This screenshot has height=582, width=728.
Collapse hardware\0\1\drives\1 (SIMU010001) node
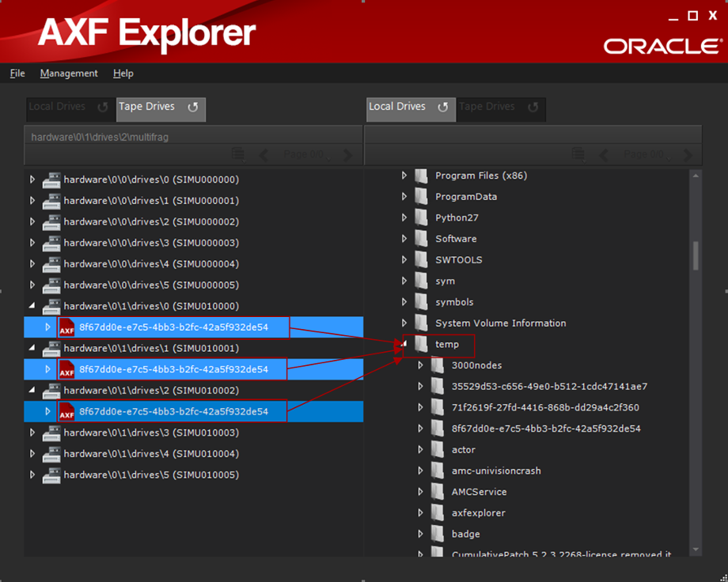tap(32, 348)
